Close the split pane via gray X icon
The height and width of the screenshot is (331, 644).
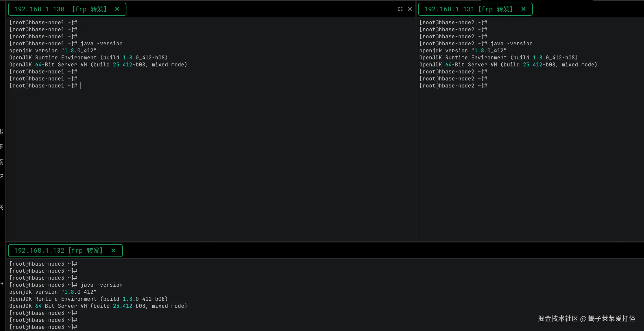410,9
